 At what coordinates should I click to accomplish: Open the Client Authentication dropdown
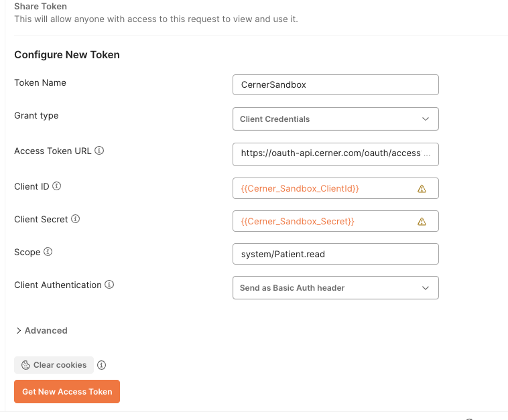335,287
